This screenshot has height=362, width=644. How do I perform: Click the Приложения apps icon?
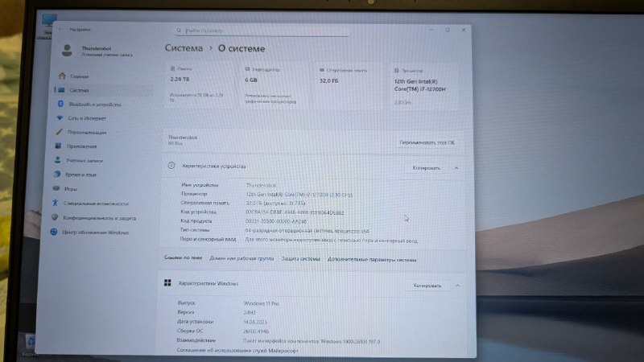tap(58, 146)
